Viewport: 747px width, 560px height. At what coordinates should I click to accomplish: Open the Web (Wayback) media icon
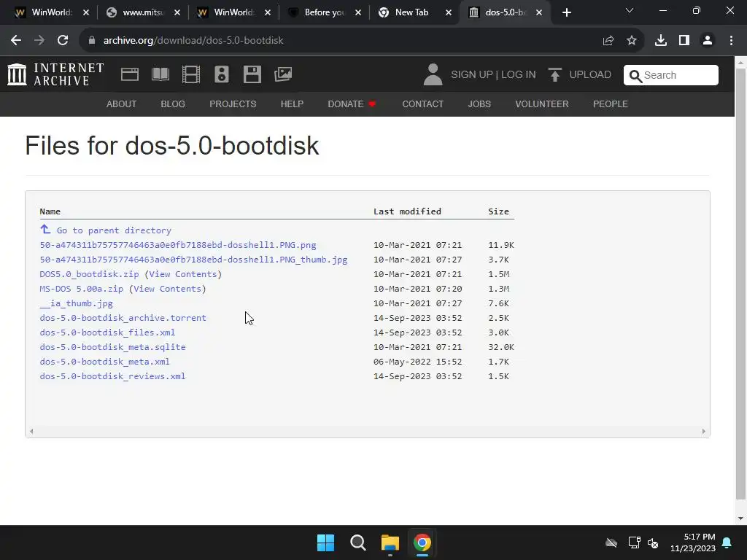tap(130, 74)
